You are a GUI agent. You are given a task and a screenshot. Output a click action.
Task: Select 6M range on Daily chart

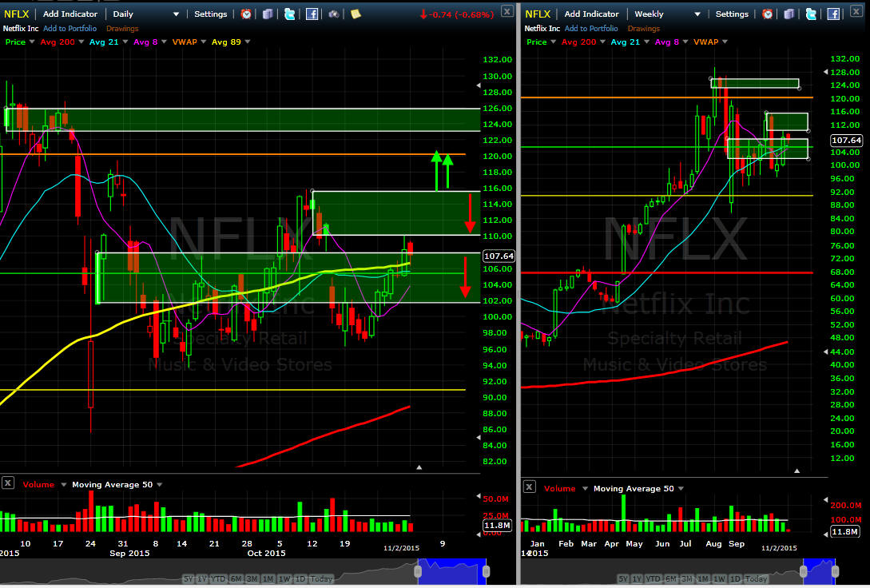coord(236,578)
